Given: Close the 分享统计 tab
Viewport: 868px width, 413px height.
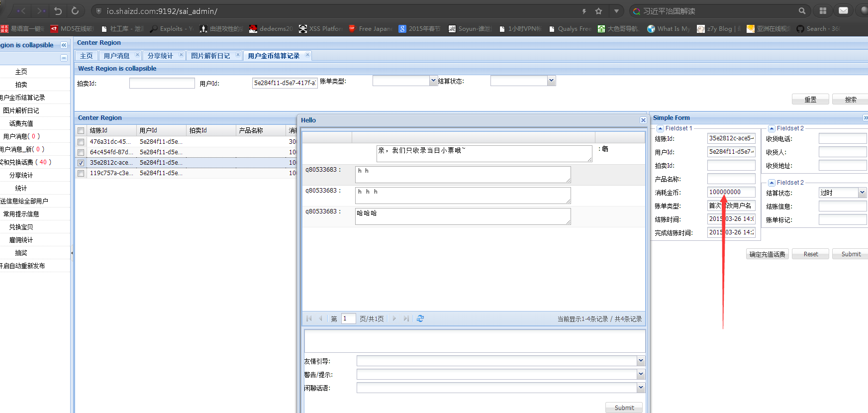Looking at the screenshot, I should coord(181,55).
